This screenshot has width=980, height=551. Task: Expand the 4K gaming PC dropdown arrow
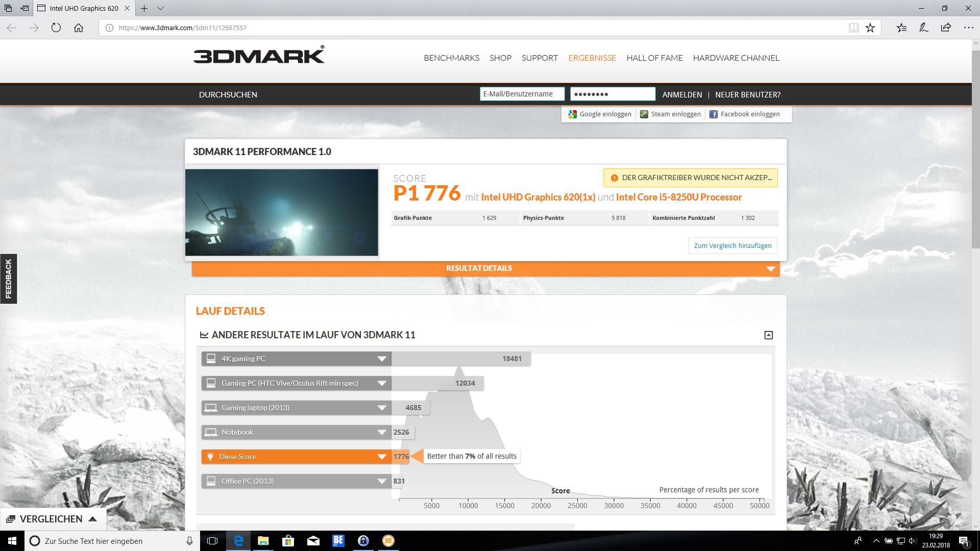point(381,359)
